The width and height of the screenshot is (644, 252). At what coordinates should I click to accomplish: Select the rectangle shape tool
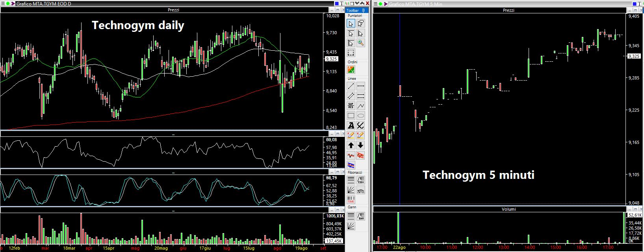coord(351,116)
